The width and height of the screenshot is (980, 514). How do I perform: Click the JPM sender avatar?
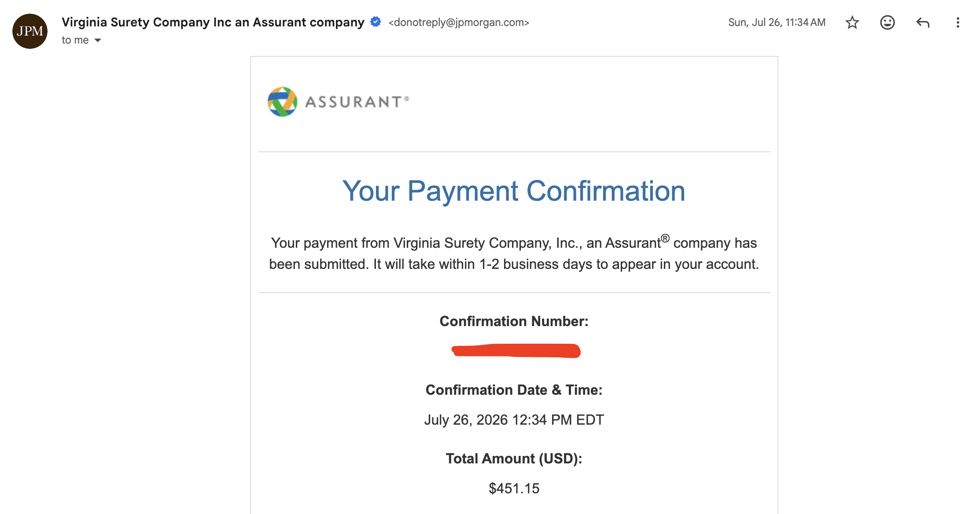click(x=30, y=31)
